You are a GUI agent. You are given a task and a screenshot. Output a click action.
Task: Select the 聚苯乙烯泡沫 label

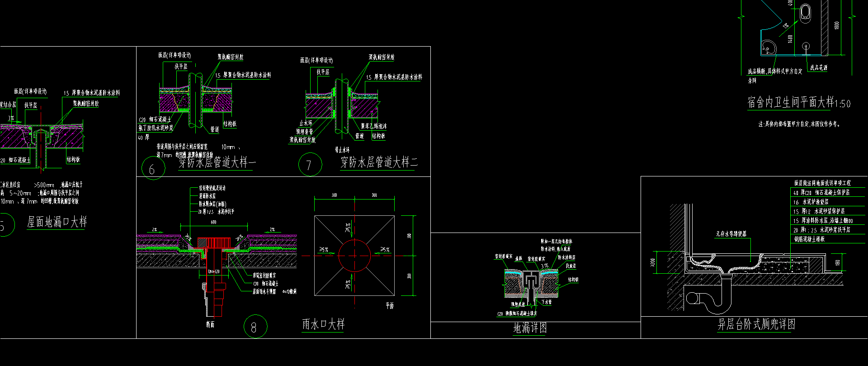373,126
